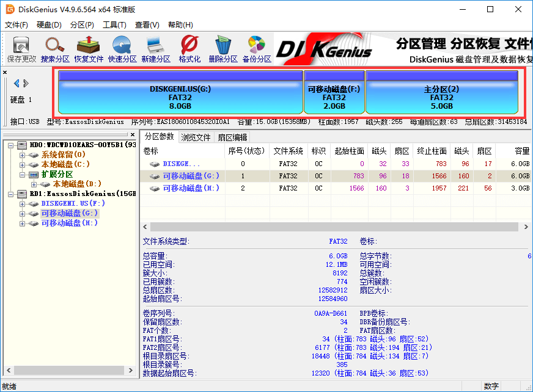
Task: Collapse the HD0 disk tree node
Action: coord(10,145)
